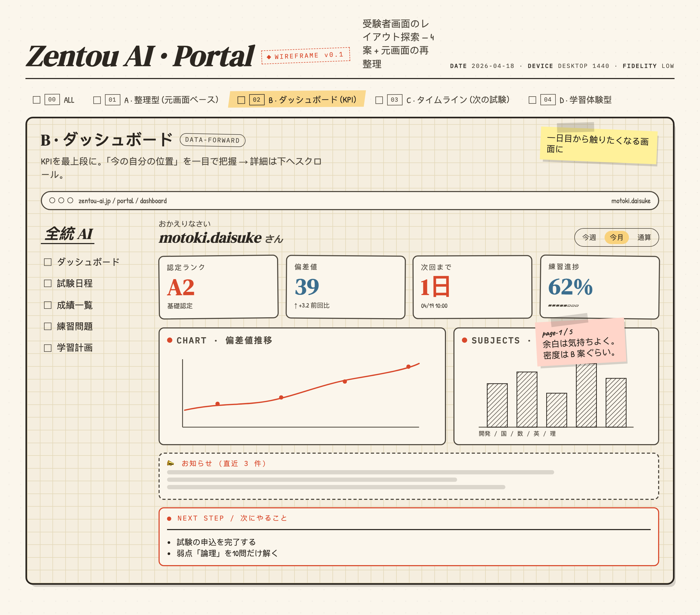Click the WIREFRAME v0.1 badge
700x615 pixels.
click(x=305, y=55)
